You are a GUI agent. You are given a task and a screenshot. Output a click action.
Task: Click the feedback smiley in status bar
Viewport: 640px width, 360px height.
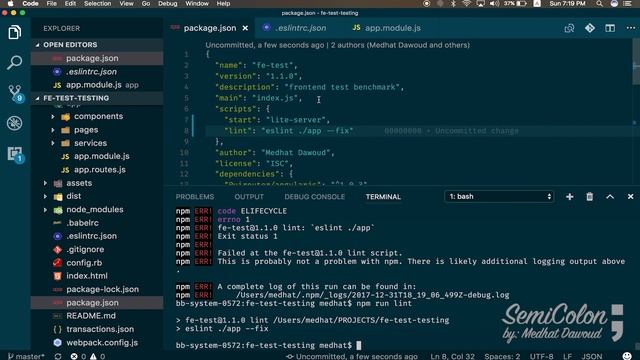click(627, 356)
